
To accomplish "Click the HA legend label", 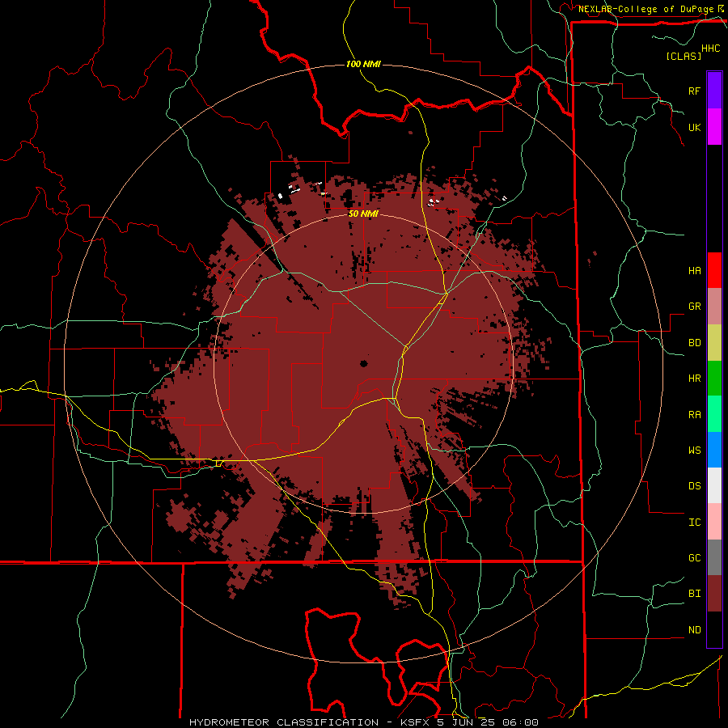I will (694, 271).
